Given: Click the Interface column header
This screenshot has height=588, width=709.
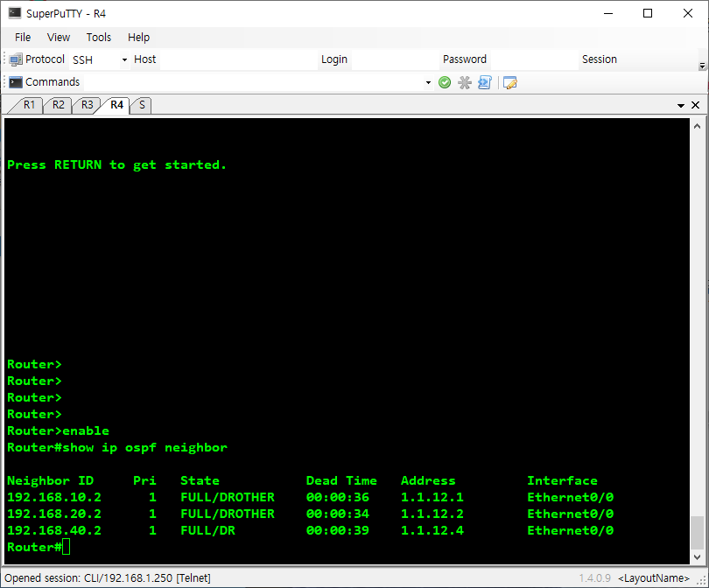Looking at the screenshot, I should 563,480.
